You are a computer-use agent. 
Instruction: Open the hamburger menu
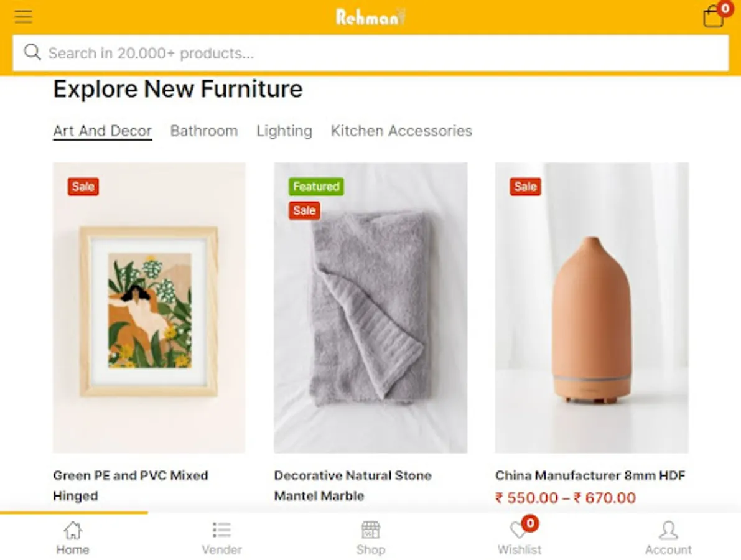pos(24,17)
